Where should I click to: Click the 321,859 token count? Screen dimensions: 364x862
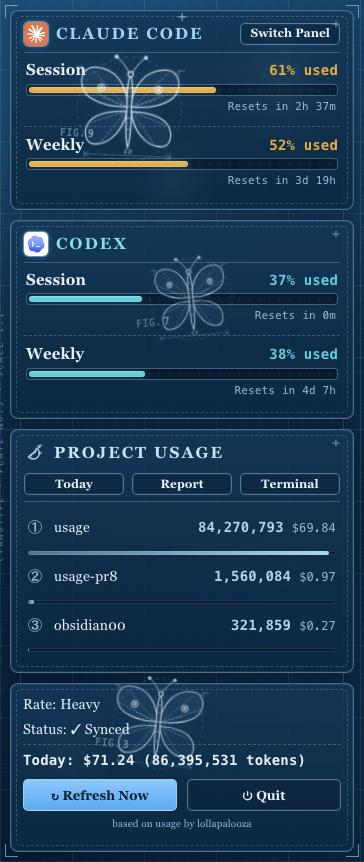click(261, 625)
